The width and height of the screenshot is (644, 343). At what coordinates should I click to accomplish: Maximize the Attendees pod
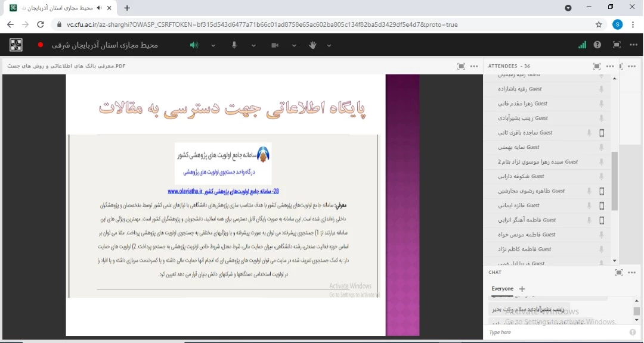point(597,66)
